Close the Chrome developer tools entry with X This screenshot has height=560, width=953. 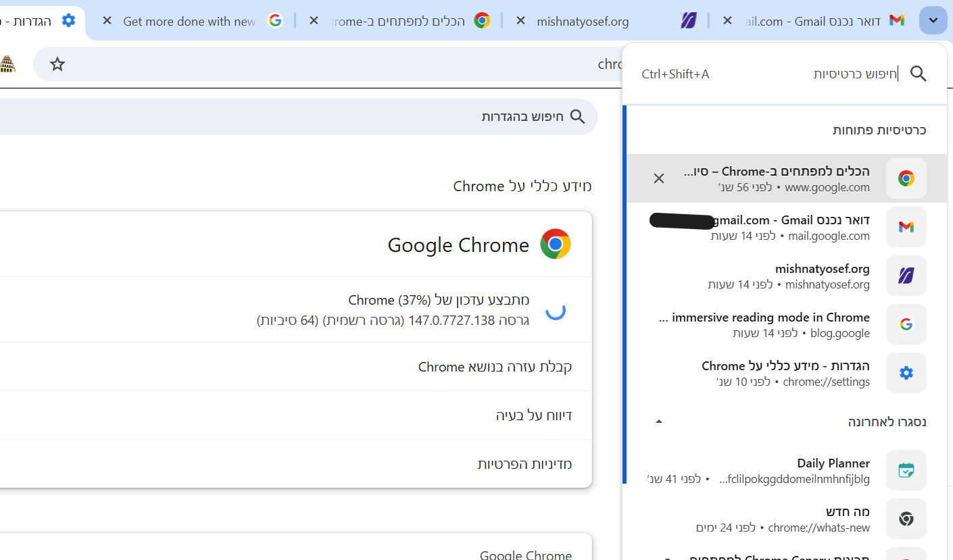point(659,178)
